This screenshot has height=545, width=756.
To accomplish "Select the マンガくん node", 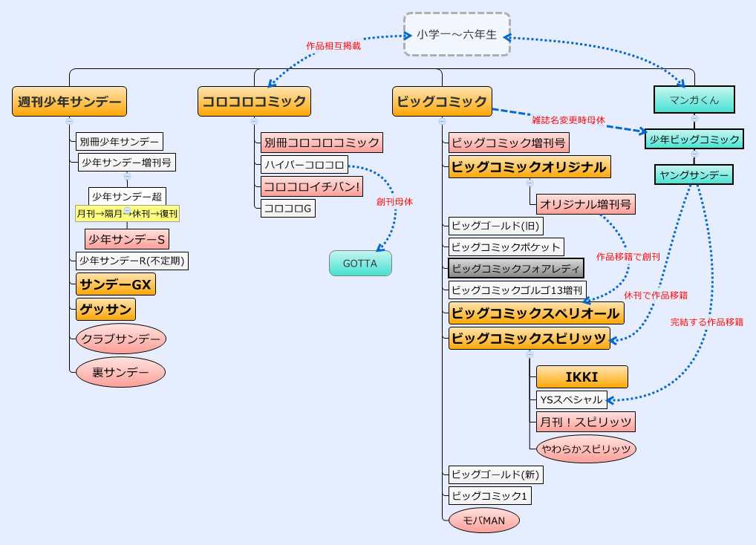I will [694, 99].
